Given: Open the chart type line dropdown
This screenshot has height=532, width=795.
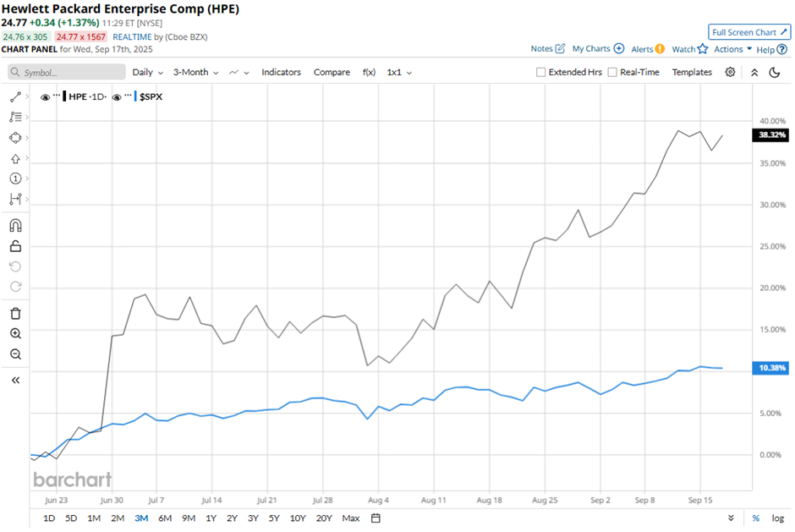Looking at the screenshot, I should pos(238,73).
